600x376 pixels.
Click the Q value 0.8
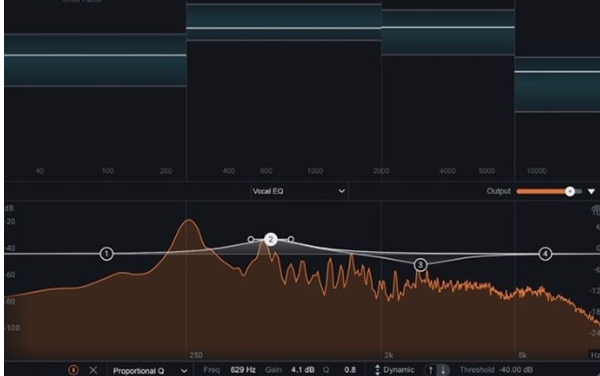[x=350, y=370]
